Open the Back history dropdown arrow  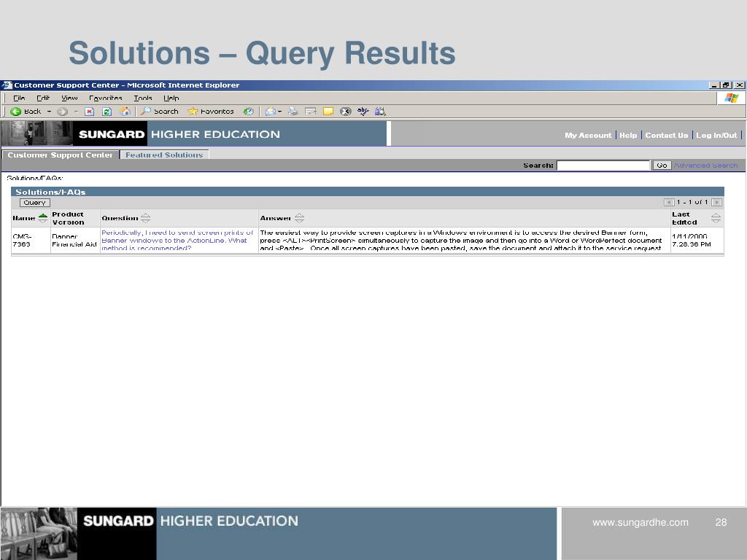(x=49, y=112)
